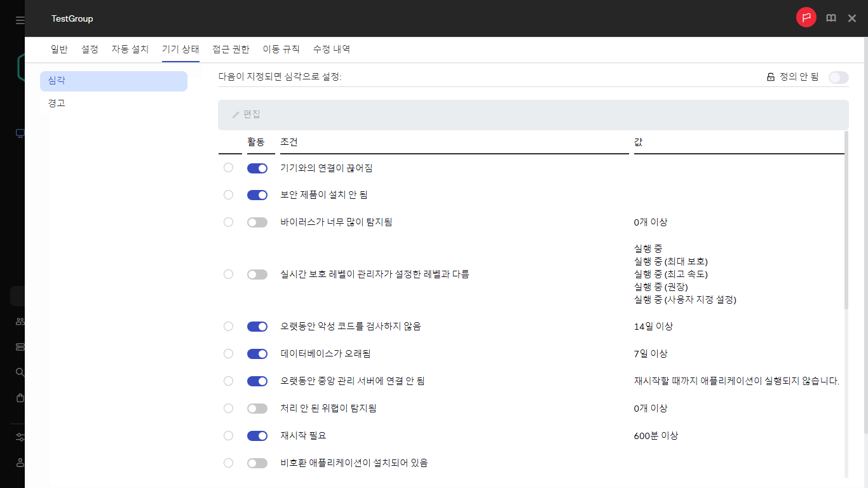
Task: Turn off the 재시작 필요 toggle
Action: point(257,436)
